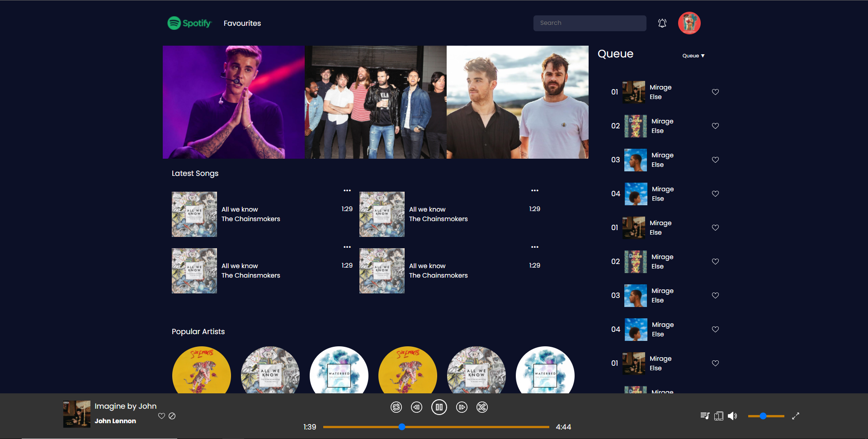
Task: Open the John Lennon artist link in player
Action: (115, 421)
